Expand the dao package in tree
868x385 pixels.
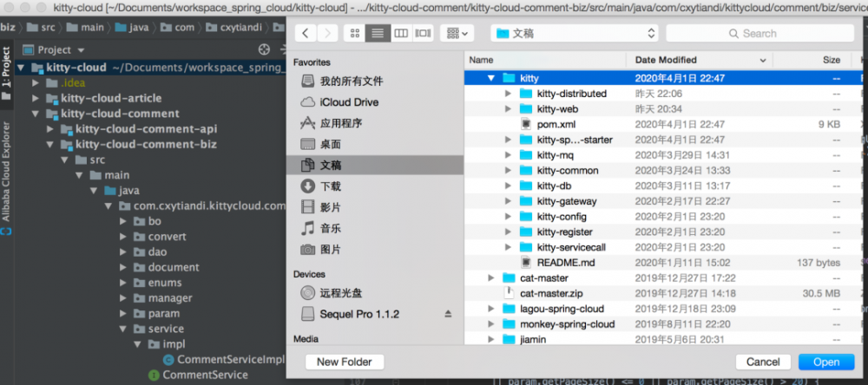(123, 252)
